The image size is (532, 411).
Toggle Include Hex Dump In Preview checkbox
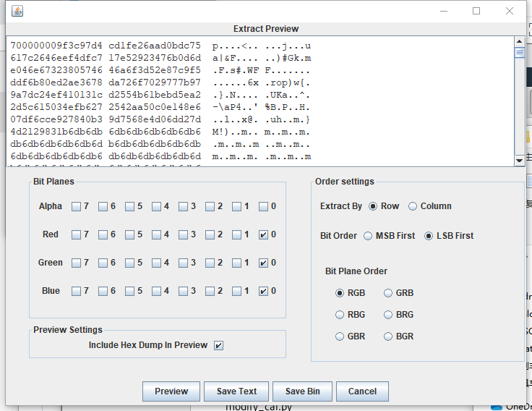tap(218, 345)
